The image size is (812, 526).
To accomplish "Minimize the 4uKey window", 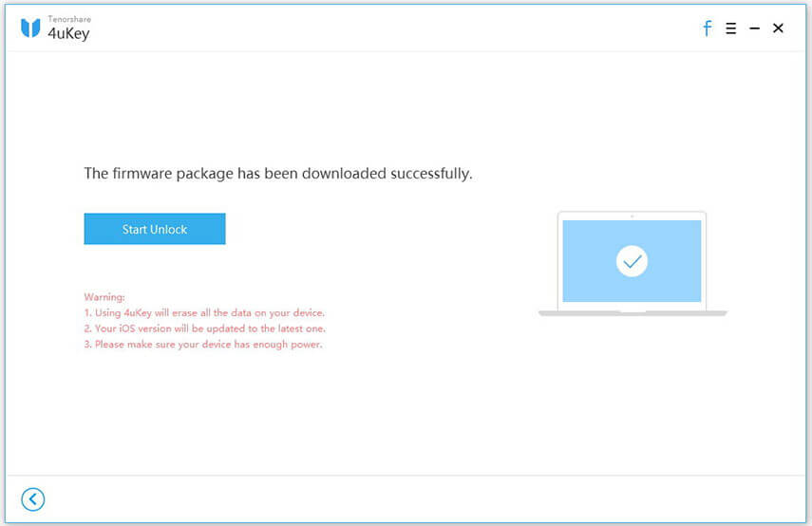I will point(754,28).
